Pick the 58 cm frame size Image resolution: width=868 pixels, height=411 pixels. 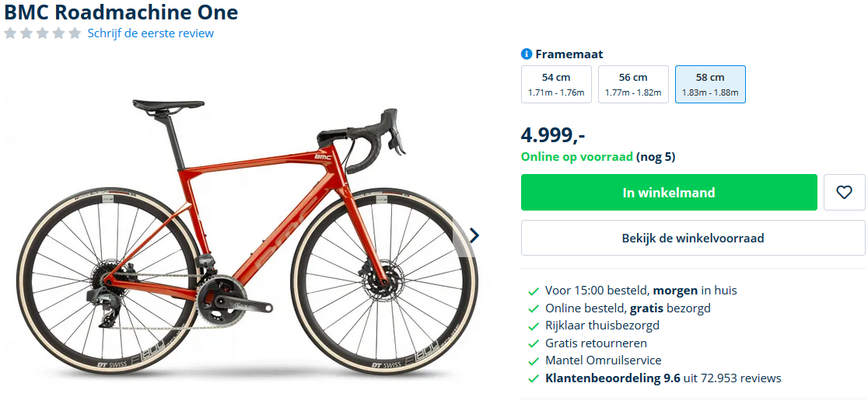(710, 84)
